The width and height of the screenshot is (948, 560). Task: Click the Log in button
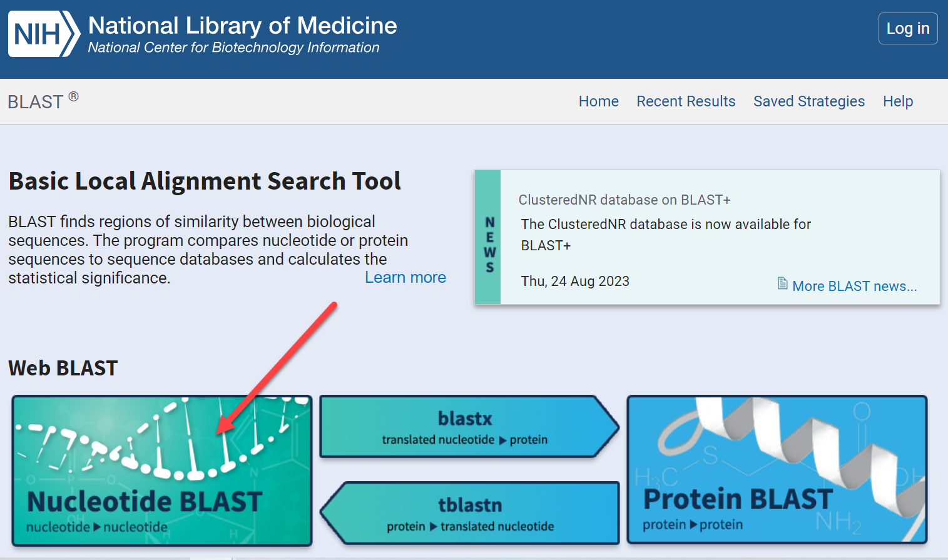908,28
